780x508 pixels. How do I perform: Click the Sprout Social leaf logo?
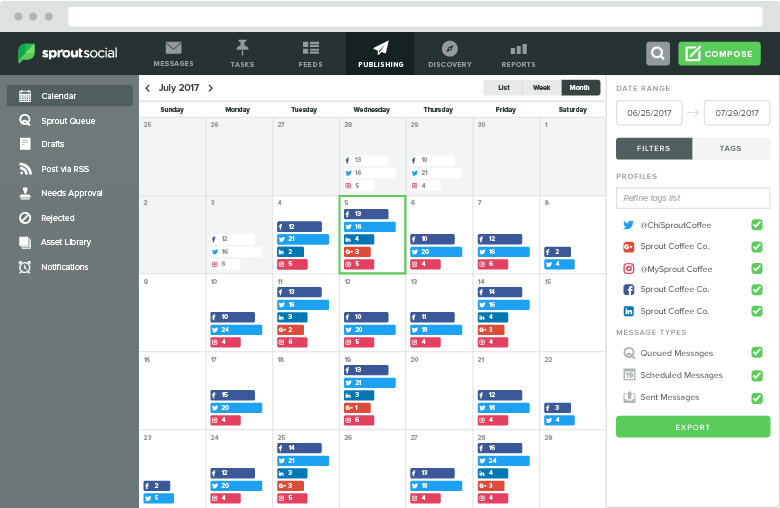(26, 53)
